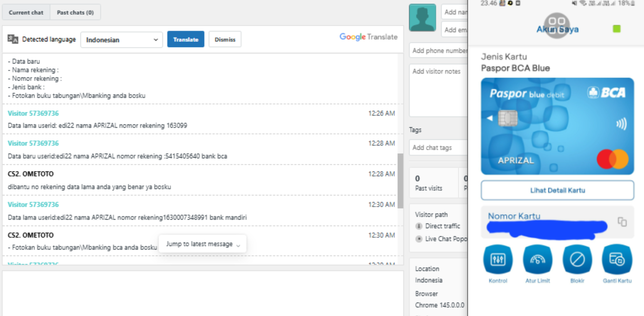Image resolution: width=644 pixels, height=316 pixels.
Task: Click the Dismiss button
Action: pos(225,39)
